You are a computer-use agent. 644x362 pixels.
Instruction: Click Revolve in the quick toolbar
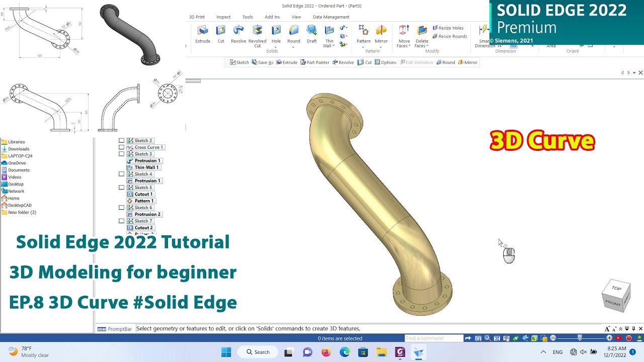343,62
